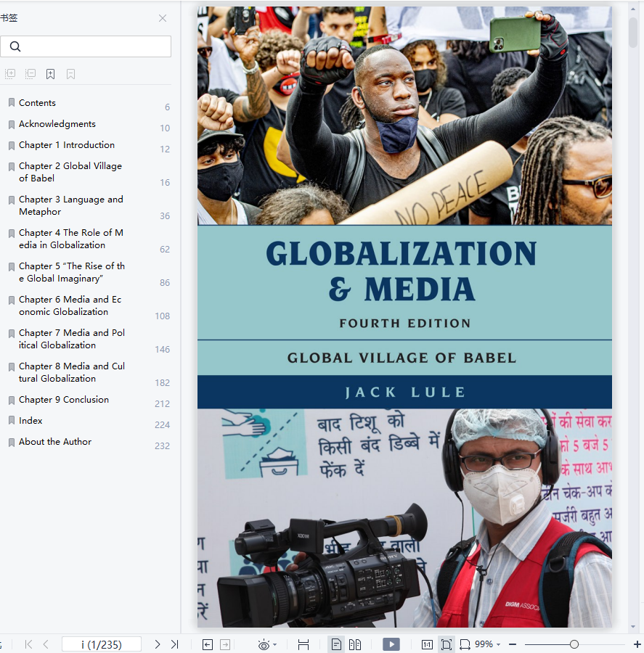Go back to previous view

(208, 645)
